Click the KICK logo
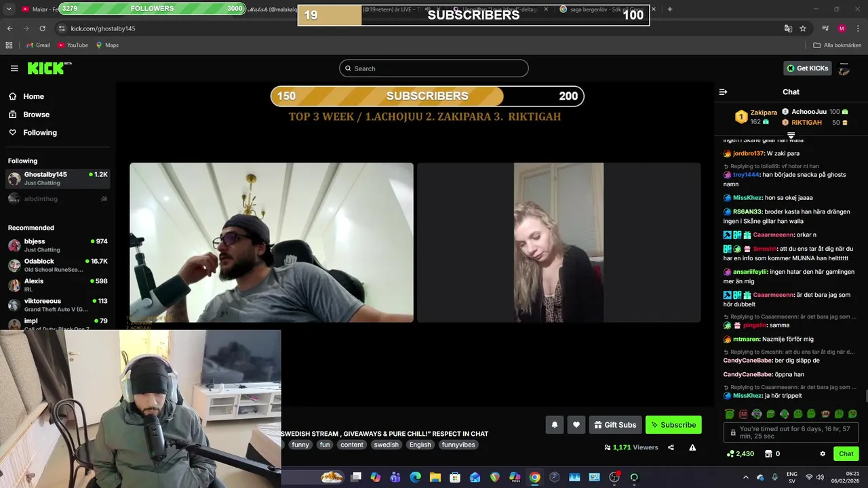 tap(50, 68)
